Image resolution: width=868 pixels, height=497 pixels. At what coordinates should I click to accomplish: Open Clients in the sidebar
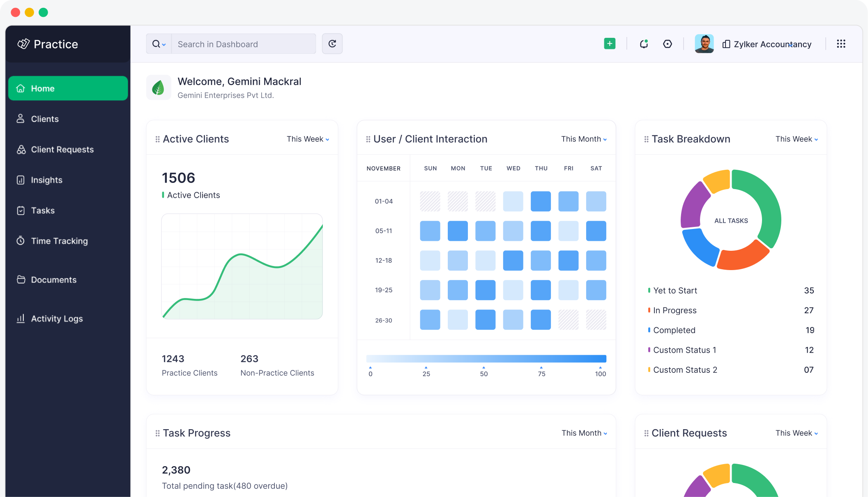68,119
